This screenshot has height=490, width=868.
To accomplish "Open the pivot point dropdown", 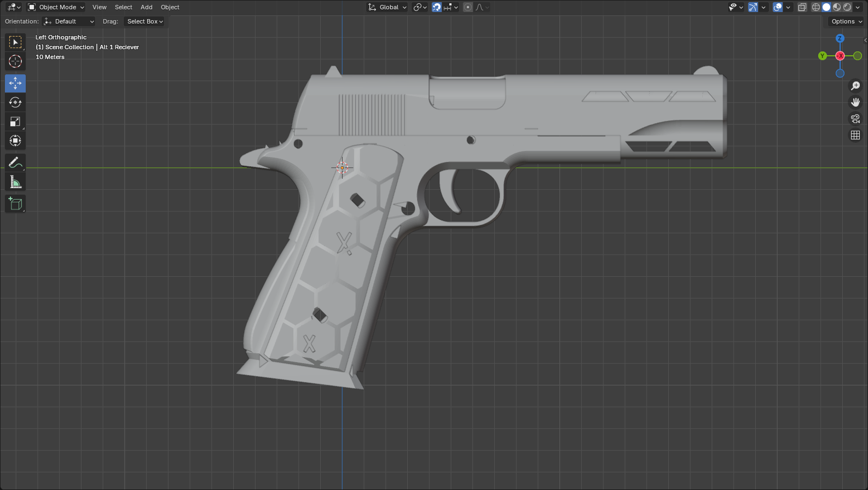I will pos(420,7).
